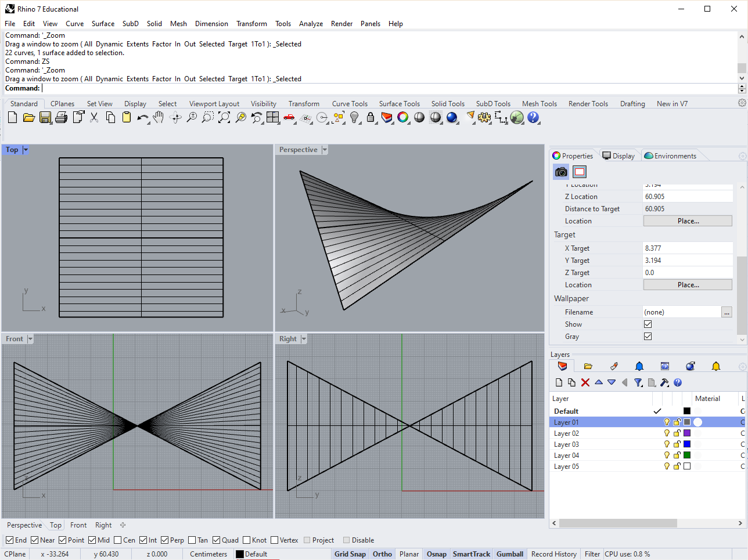
Task: Open the Surface menu
Action: 103,24
